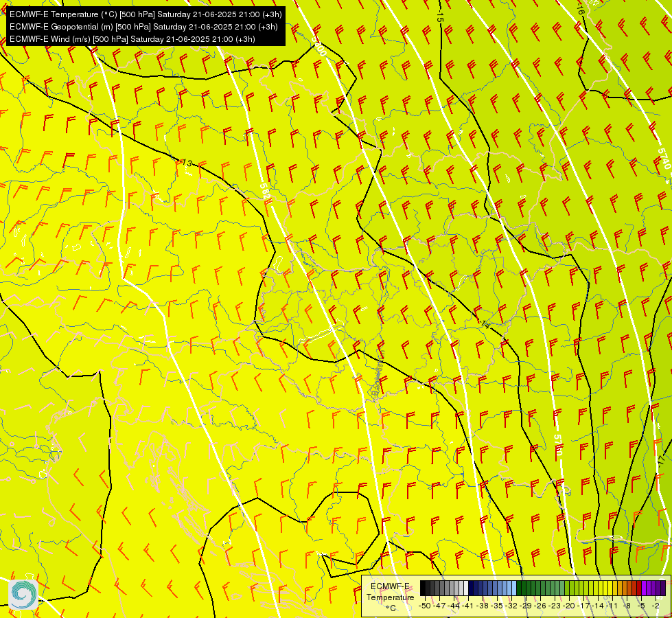Click the -32 legend tick label
Image resolution: width=672 pixels, height=618 pixels.
[511, 606]
